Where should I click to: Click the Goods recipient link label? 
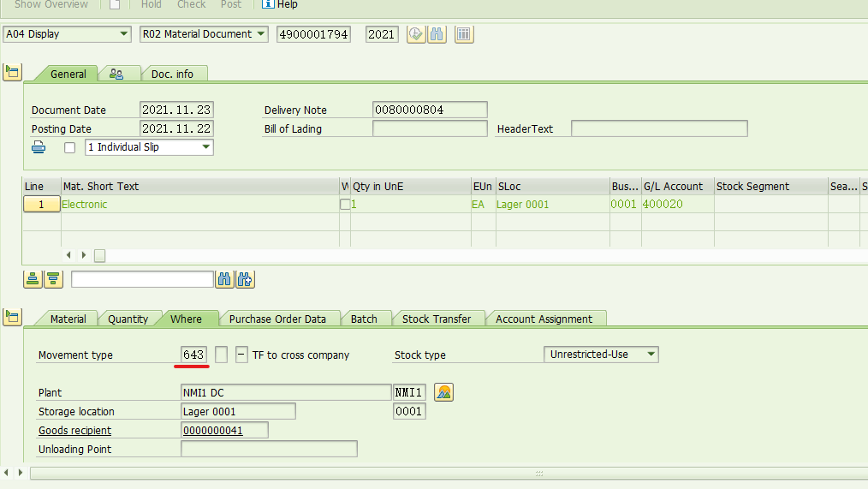tap(74, 430)
